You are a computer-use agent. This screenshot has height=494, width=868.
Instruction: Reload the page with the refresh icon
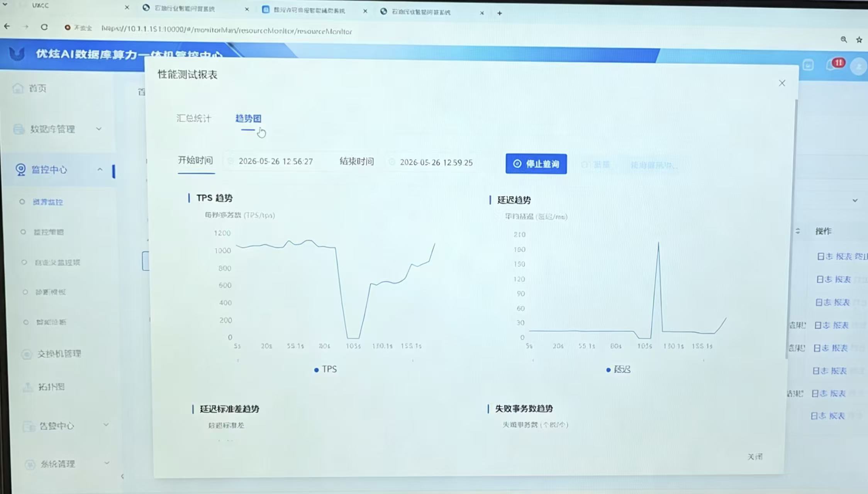(x=44, y=27)
